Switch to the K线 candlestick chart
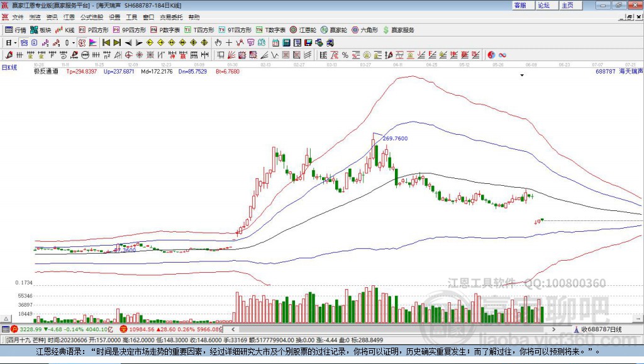 point(65,30)
